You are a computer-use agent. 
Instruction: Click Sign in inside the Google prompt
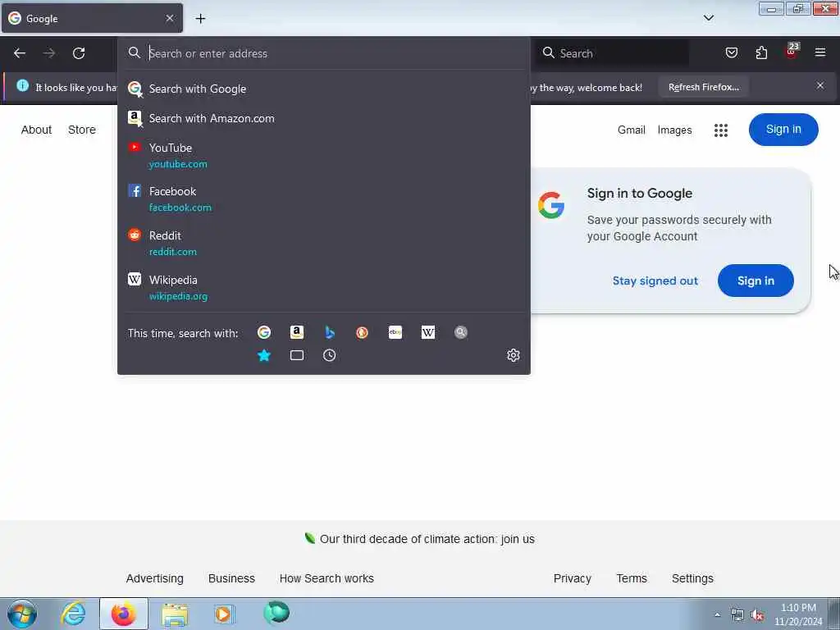coord(756,281)
